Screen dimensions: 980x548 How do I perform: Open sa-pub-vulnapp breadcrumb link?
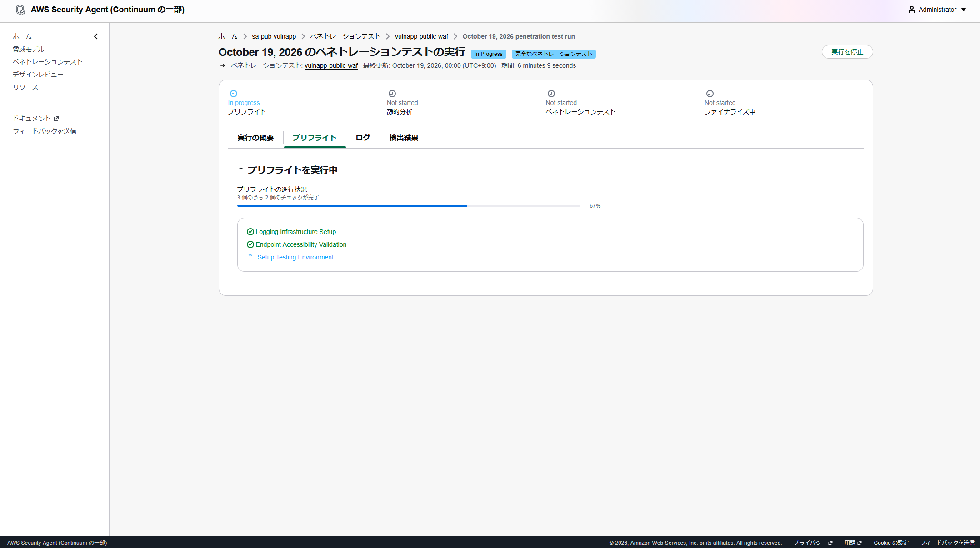(274, 36)
